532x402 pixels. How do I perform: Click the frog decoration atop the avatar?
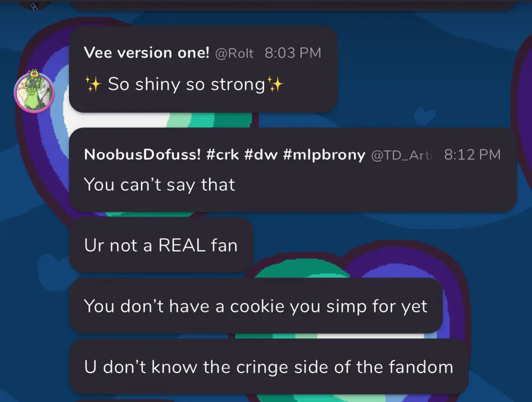tap(34, 72)
